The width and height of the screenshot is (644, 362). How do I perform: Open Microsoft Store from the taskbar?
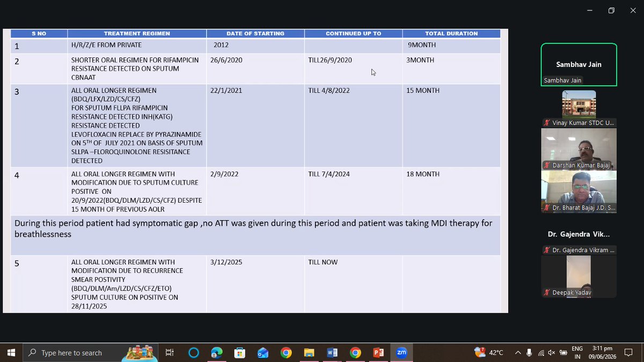point(240,352)
